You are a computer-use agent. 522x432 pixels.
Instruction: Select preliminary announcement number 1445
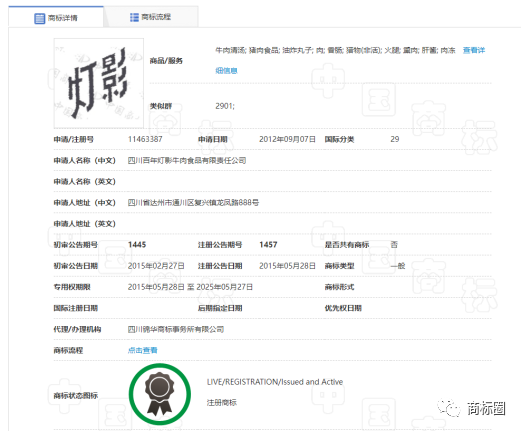(x=137, y=245)
